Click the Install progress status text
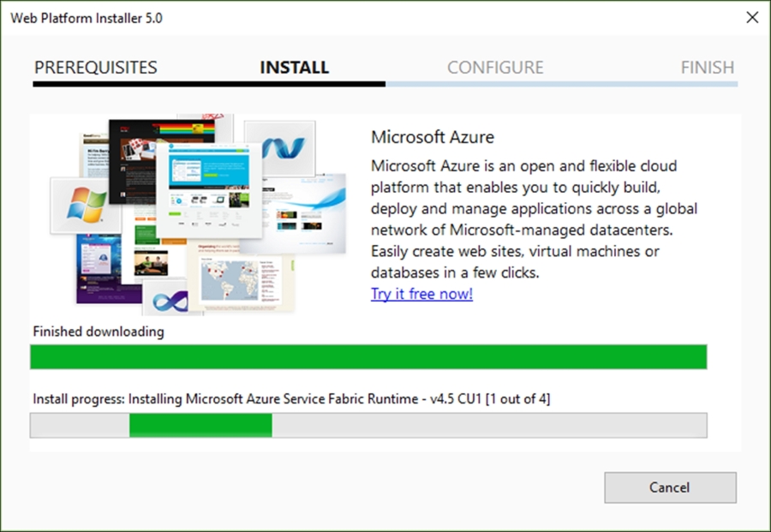771x532 pixels. pyautogui.click(x=291, y=398)
